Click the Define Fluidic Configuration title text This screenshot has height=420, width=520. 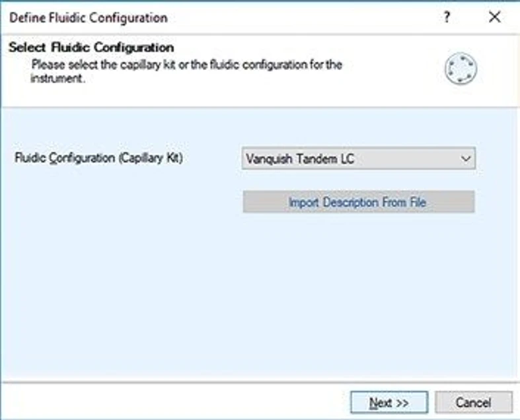[x=88, y=18]
